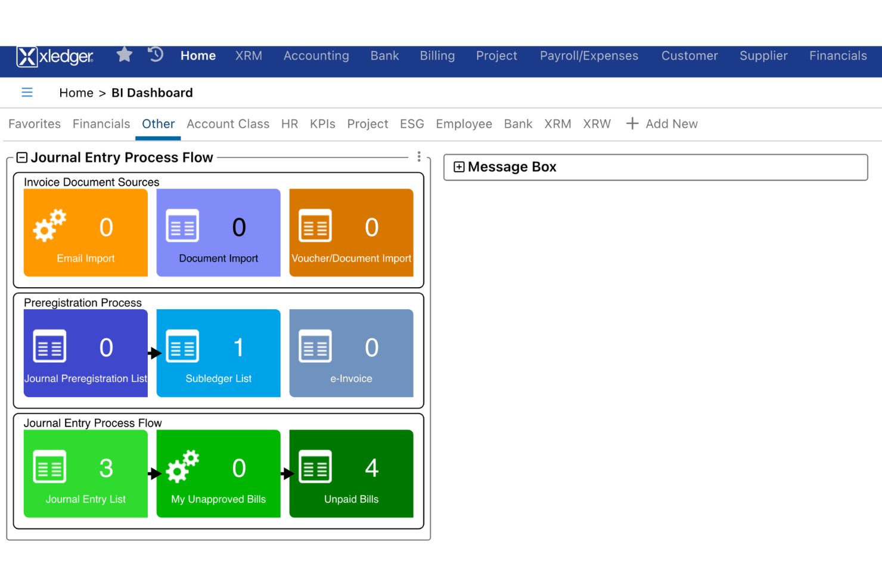Open the history clock icon
882x588 pixels.
pos(156,55)
